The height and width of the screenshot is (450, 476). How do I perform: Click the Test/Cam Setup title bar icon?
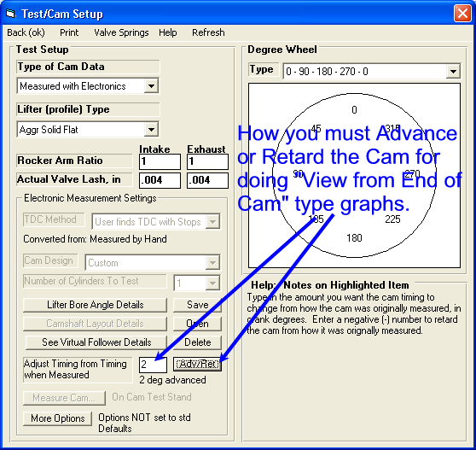[10, 14]
